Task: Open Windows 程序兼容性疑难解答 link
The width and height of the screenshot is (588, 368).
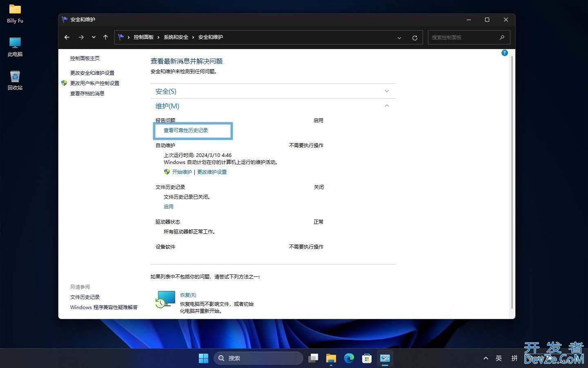Action: click(x=104, y=307)
